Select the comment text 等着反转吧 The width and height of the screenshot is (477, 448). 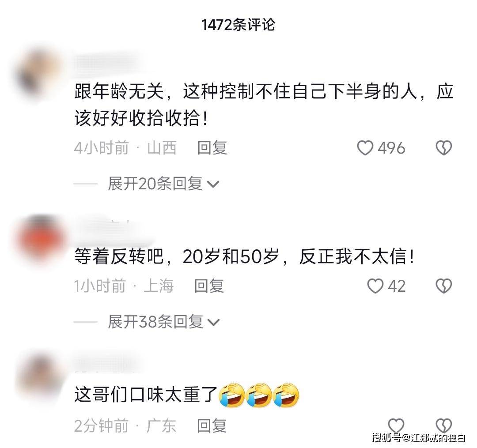click(x=119, y=256)
